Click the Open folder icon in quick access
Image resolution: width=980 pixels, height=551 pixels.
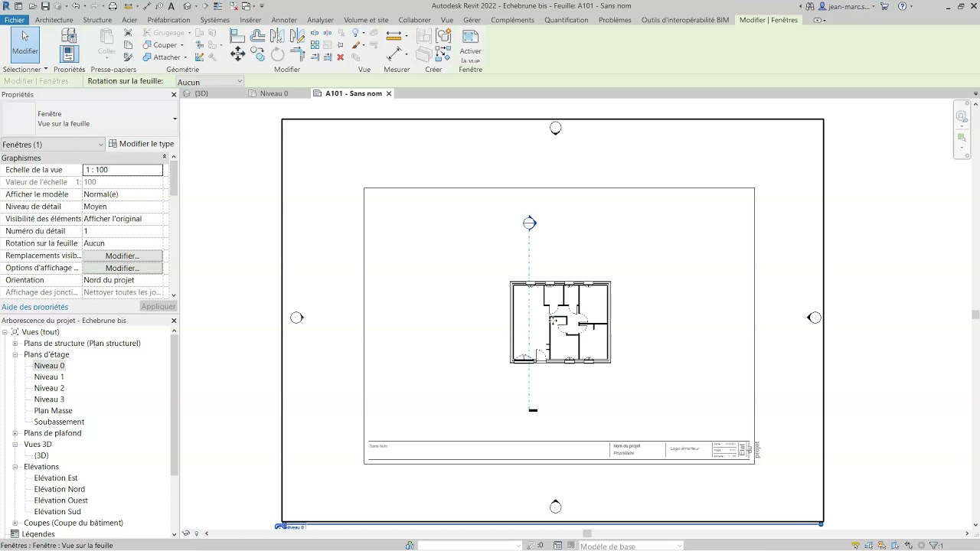[33, 6]
